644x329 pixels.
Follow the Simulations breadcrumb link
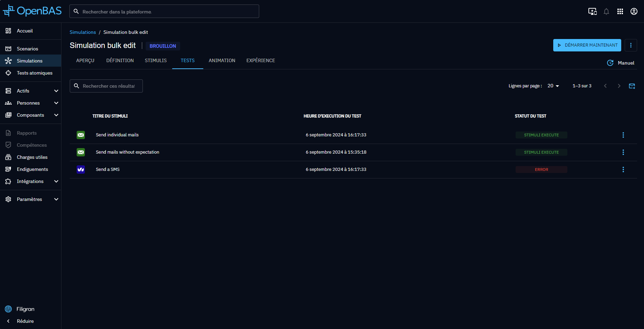tap(82, 32)
